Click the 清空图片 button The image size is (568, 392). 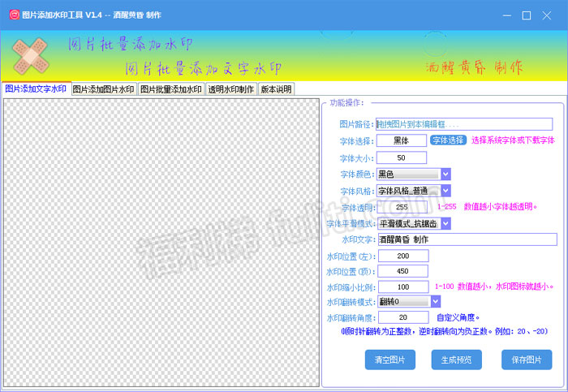[x=390, y=360]
